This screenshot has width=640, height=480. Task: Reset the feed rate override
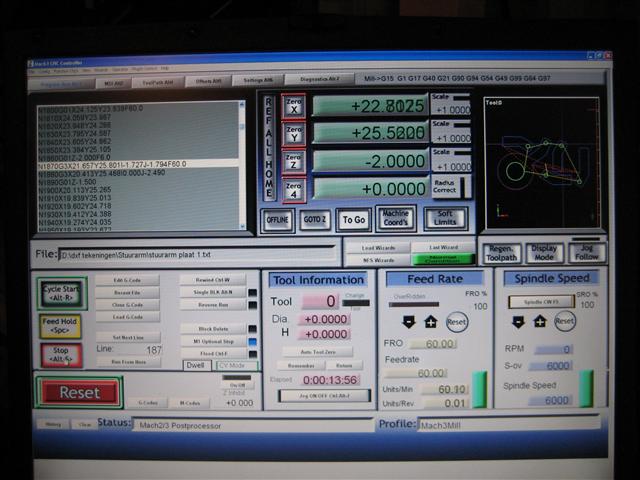pyautogui.click(x=456, y=322)
